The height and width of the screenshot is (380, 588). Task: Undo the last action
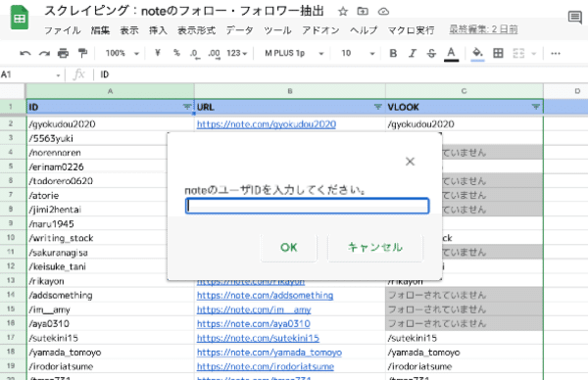pos(25,53)
